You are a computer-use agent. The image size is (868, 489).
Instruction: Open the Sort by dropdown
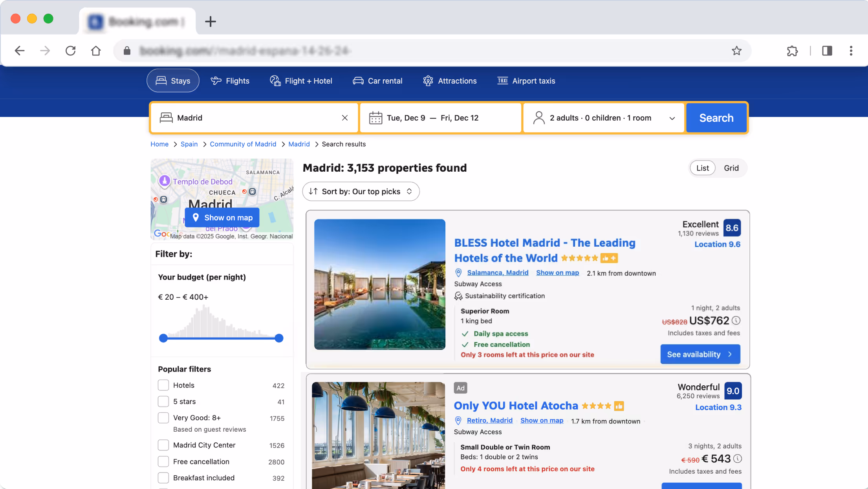[x=361, y=191]
